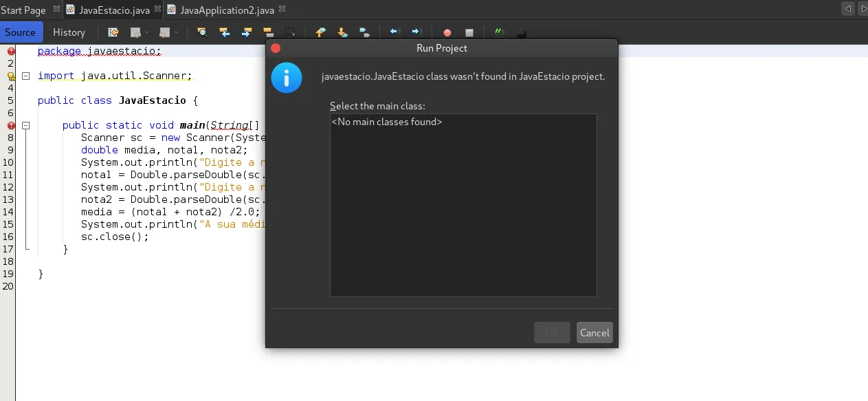
Task: Close the JavaEstacio.java tab
Action: tap(157, 10)
